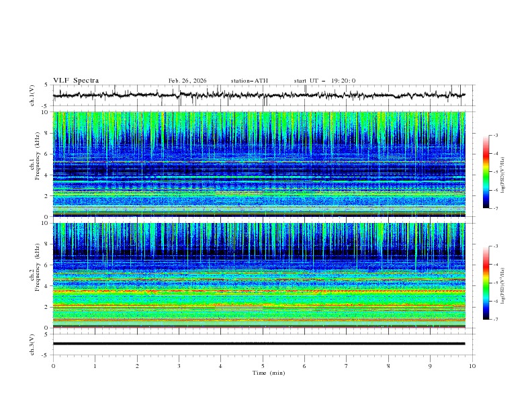Click the '4' kHz tick on ch.2 spectrogram

click(x=47, y=286)
